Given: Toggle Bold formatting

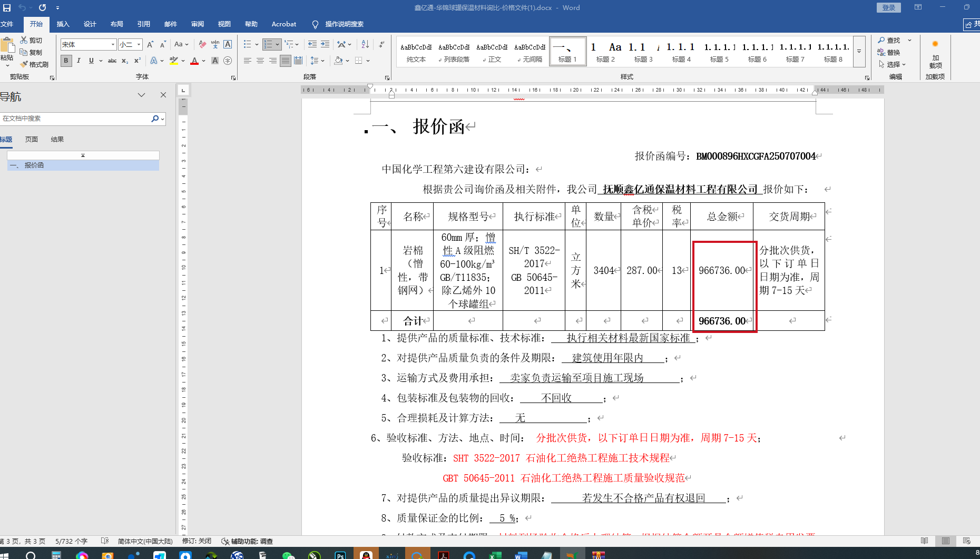Looking at the screenshot, I should pos(66,61).
